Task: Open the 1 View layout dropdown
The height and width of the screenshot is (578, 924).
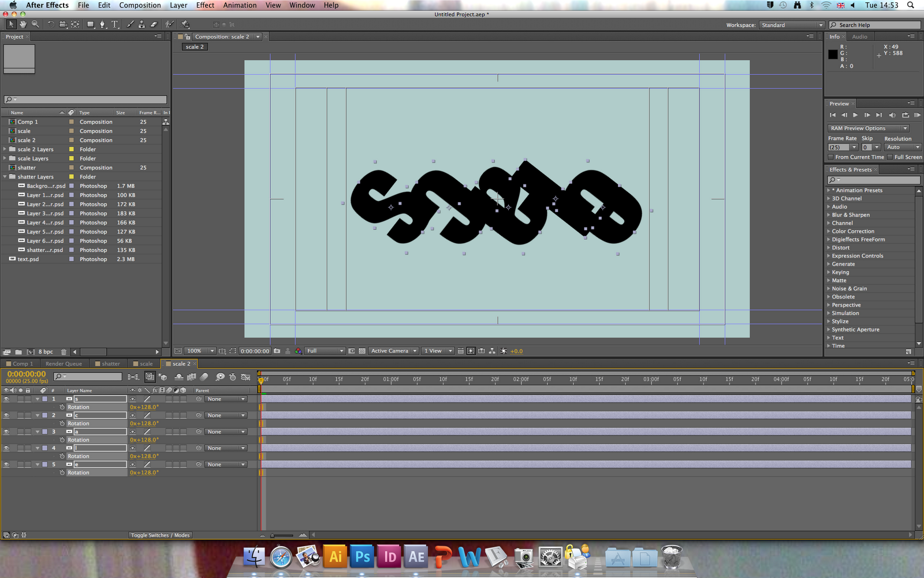Action: pyautogui.click(x=438, y=351)
